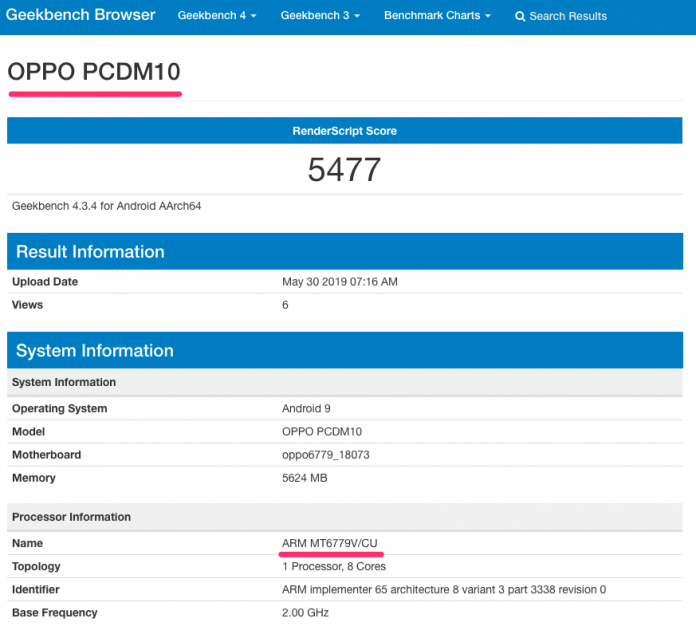
Task: Expand the Geekbench 3 dropdown menu
Action: pyautogui.click(x=320, y=16)
